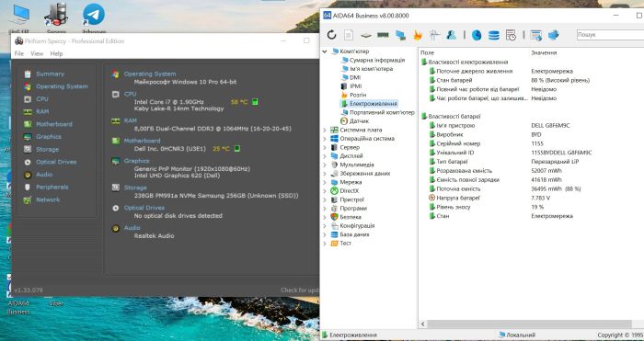Screen dimensions: 644x341
Task: Select Storage in Speccy sidebar
Action: pos(47,150)
